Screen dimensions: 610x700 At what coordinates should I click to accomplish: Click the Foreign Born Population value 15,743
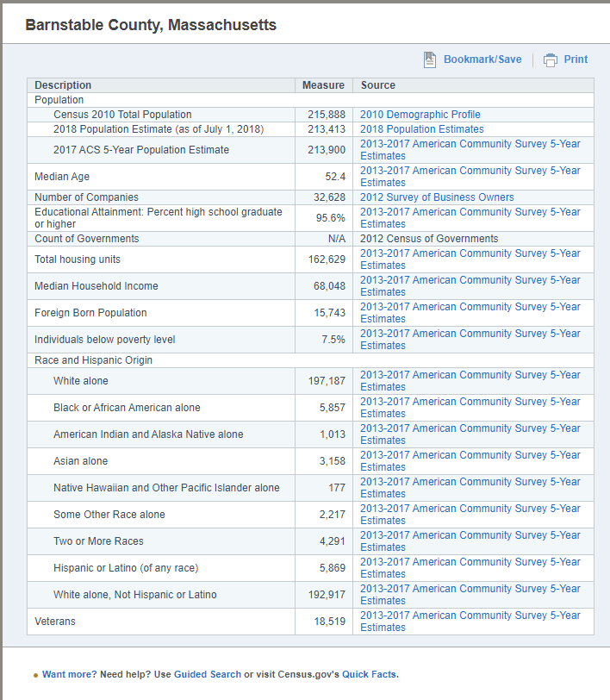[x=329, y=313]
